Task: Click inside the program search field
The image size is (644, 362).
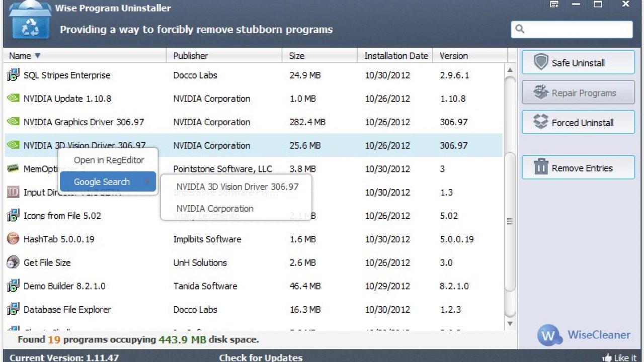Action: click(572, 29)
